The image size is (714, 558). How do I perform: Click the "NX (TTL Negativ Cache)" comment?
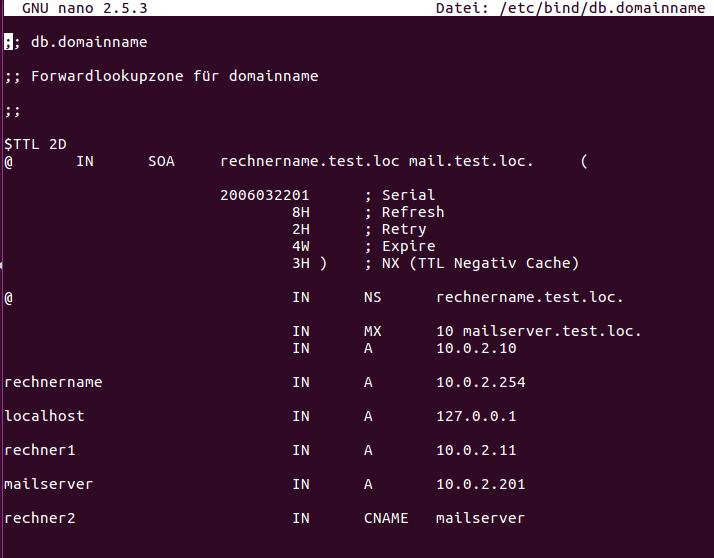[480, 263]
